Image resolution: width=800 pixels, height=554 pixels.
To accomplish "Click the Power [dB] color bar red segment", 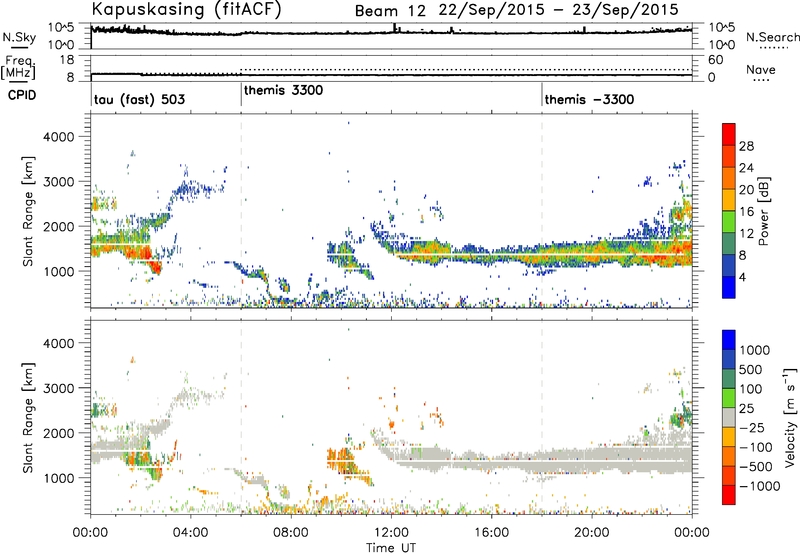I will pyautogui.click(x=729, y=134).
